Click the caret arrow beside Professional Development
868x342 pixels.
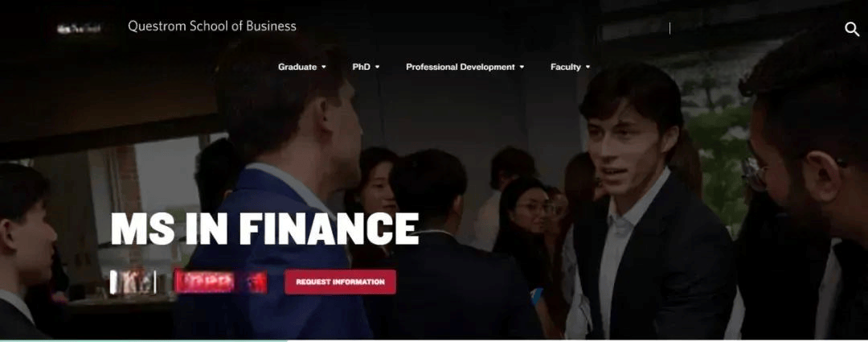(x=522, y=67)
